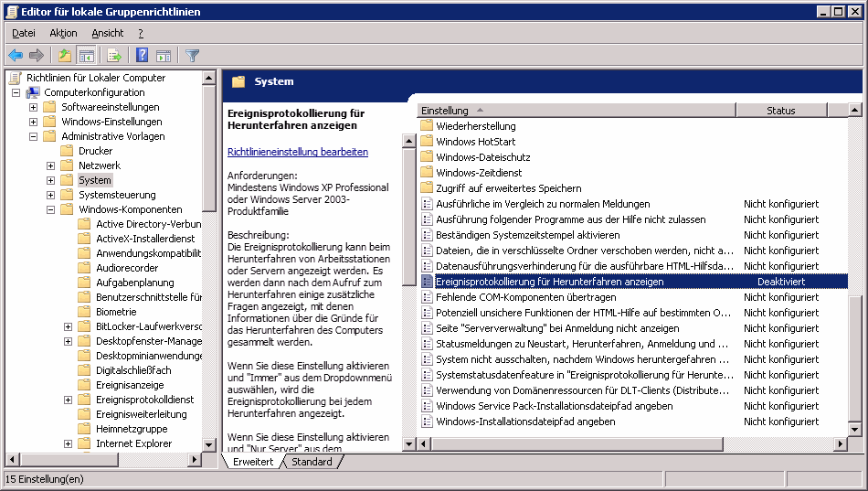Open the Aktion menu
This screenshot has height=491, width=868.
(63, 33)
